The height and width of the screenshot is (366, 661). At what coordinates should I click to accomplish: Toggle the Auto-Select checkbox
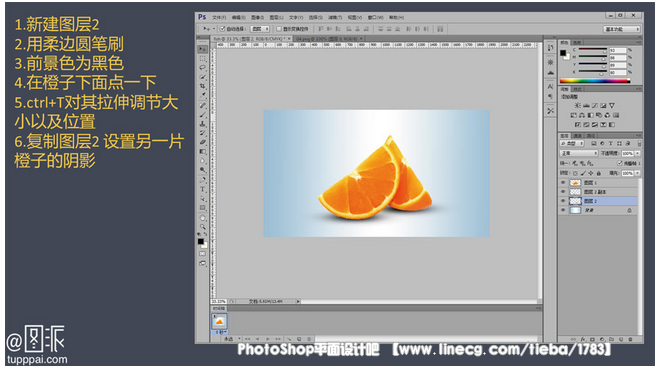pos(223,29)
